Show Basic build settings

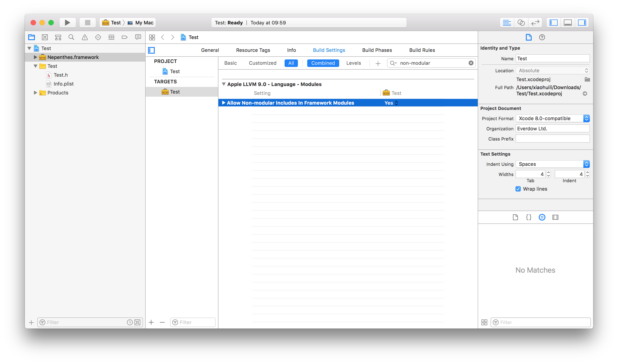click(x=230, y=63)
